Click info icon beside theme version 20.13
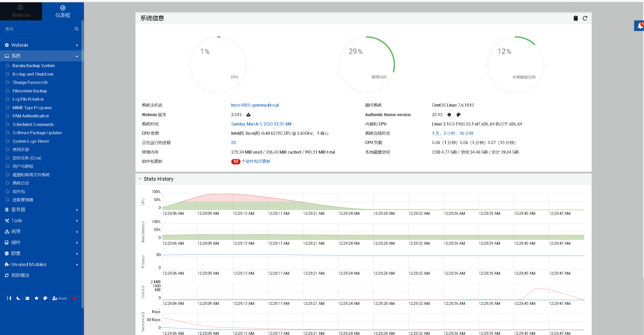Viewport: 644px width, 335px height. [449, 115]
